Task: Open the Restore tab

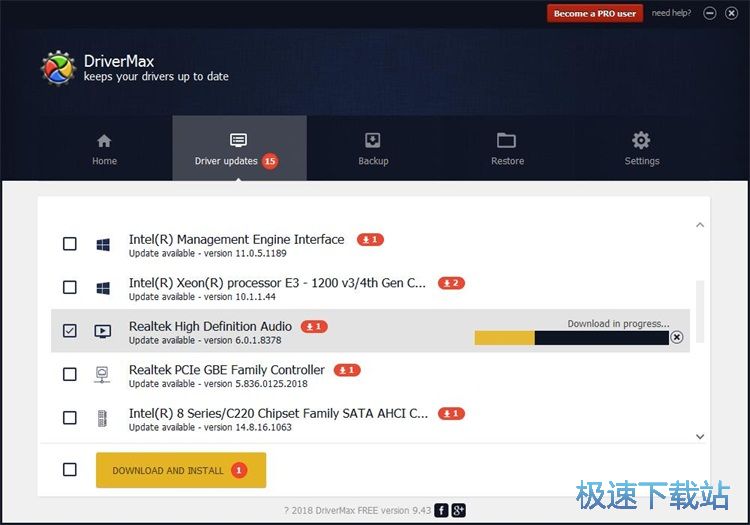Action: pos(507,149)
